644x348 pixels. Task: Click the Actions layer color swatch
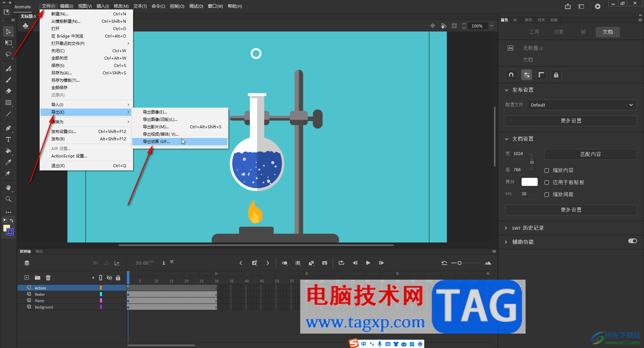(x=101, y=288)
